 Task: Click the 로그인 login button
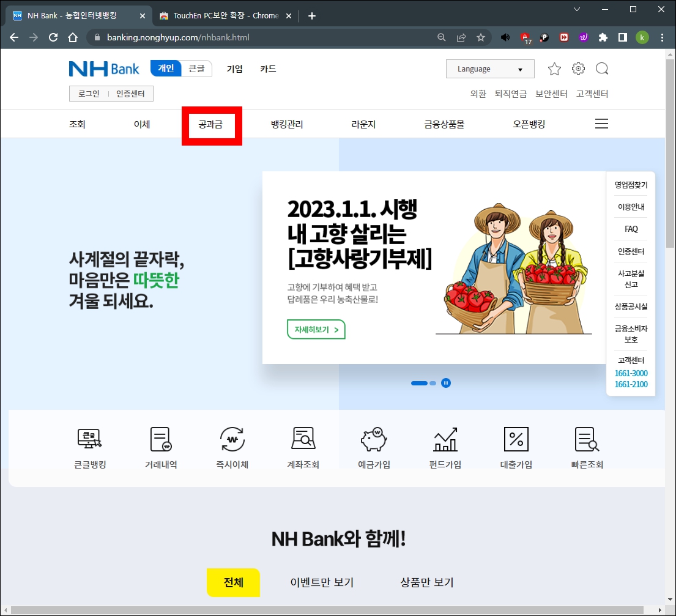88,93
